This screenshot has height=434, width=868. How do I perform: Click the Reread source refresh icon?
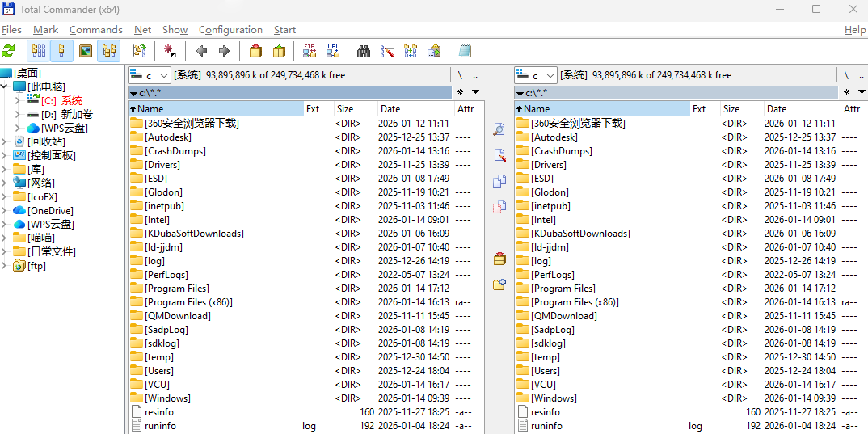[8, 51]
